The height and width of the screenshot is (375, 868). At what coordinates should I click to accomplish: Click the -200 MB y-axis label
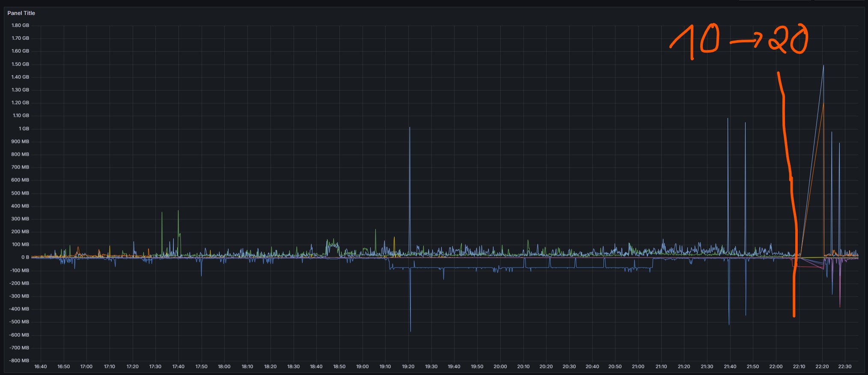click(x=19, y=283)
